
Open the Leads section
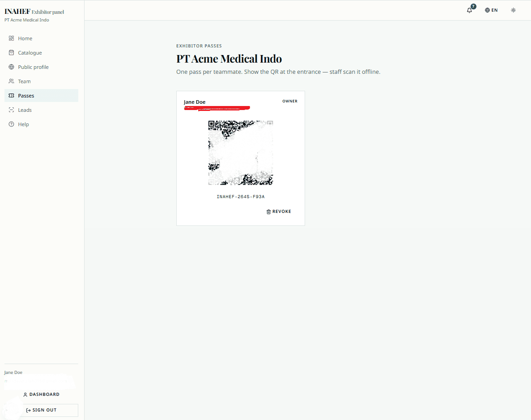coord(41,110)
